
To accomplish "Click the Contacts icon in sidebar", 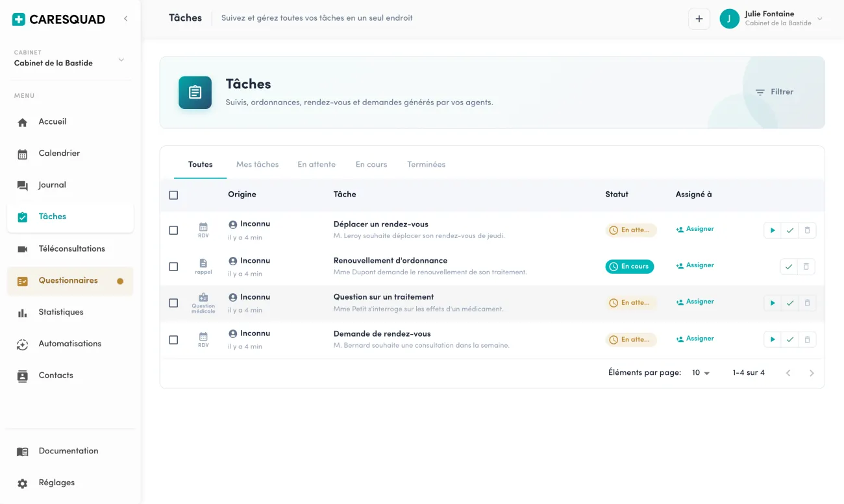I will tap(23, 376).
